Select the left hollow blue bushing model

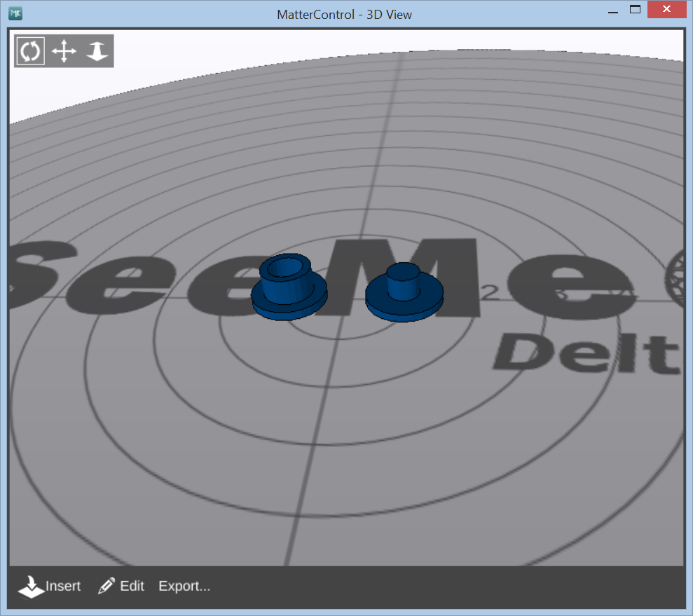coord(289,287)
